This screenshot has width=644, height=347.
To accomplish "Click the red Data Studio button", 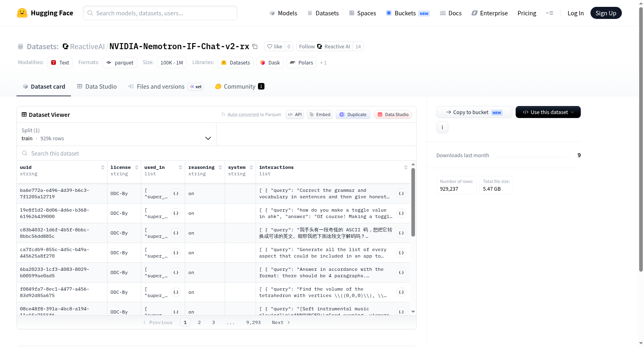I will [393, 114].
